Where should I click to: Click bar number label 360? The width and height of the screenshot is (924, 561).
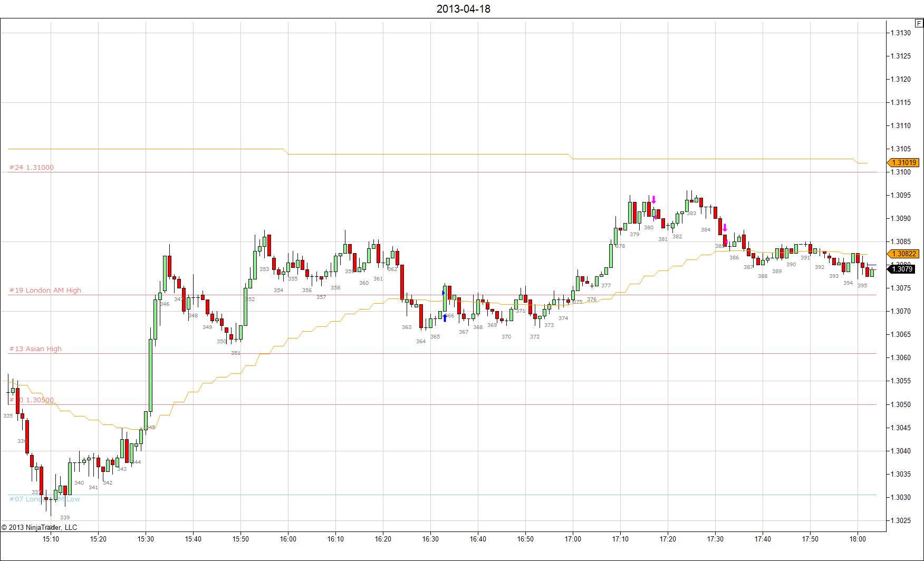tap(364, 283)
